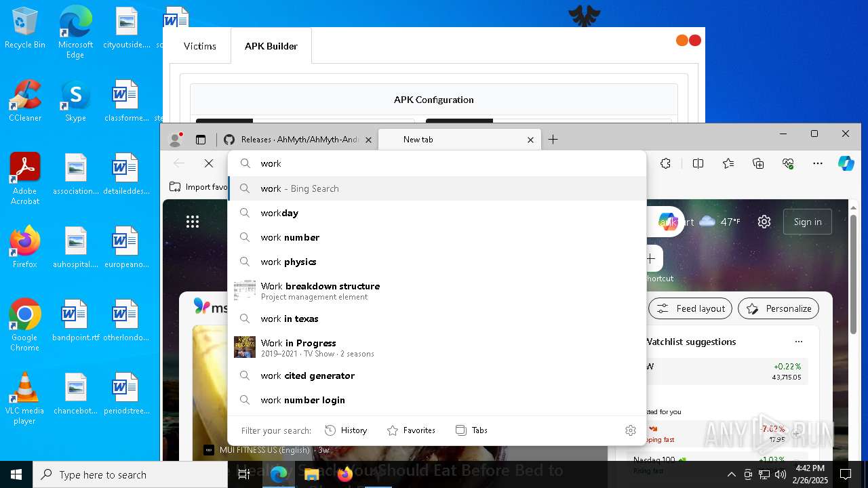
Task: Open volume control in system tray
Action: click(781, 474)
